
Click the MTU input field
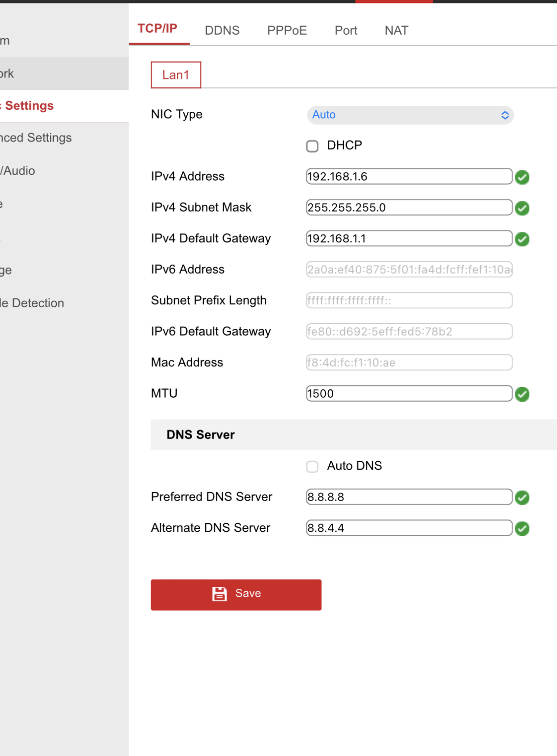(409, 394)
